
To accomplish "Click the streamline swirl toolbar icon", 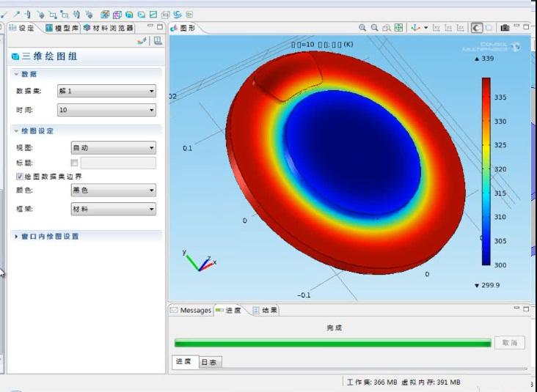I will tap(178, 15).
